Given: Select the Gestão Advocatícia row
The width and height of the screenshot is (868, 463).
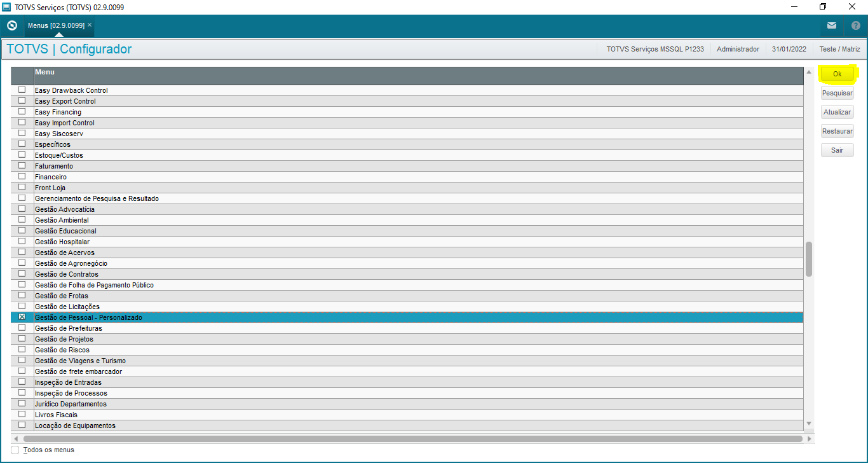Looking at the screenshot, I should pyautogui.click(x=407, y=209).
